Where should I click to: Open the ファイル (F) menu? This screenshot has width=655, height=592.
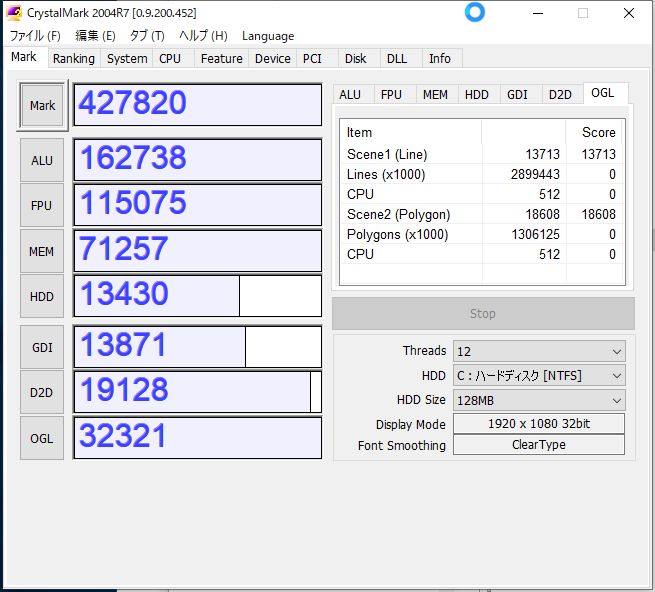(35, 36)
